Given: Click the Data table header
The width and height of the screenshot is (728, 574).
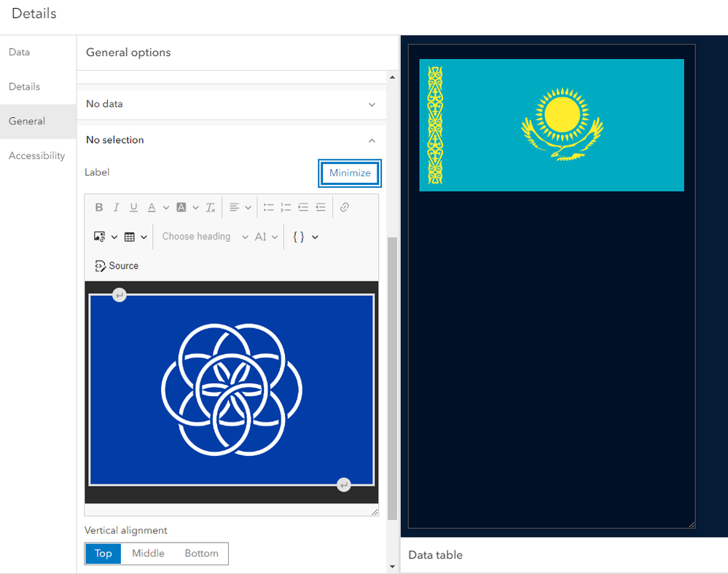Looking at the screenshot, I should point(436,555).
